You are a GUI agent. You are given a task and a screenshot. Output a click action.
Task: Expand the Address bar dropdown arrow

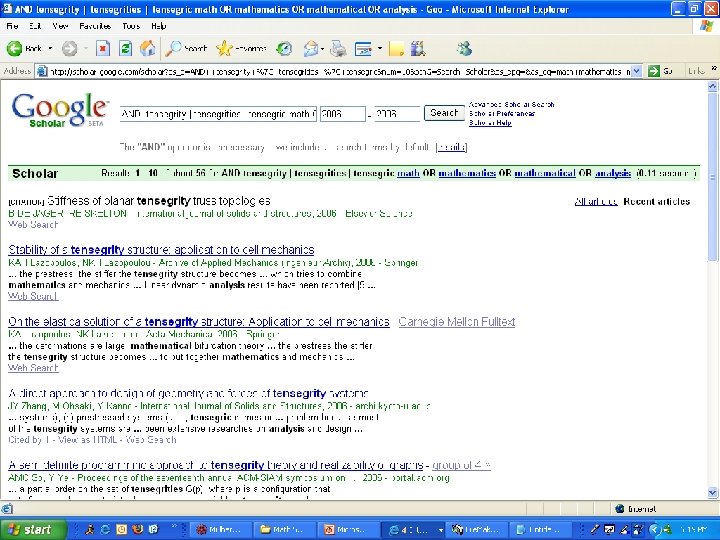636,71
